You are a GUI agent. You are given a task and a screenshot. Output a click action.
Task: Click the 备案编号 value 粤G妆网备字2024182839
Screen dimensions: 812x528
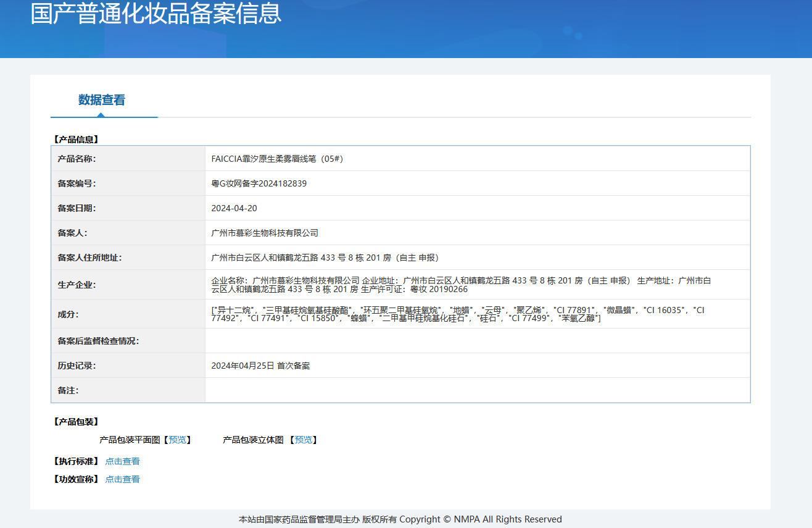259,183
